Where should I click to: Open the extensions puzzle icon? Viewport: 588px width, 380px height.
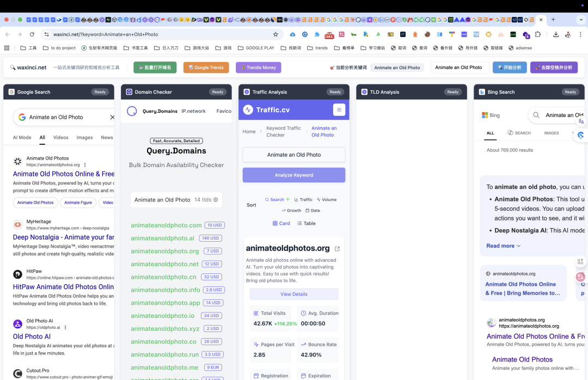coord(538,34)
